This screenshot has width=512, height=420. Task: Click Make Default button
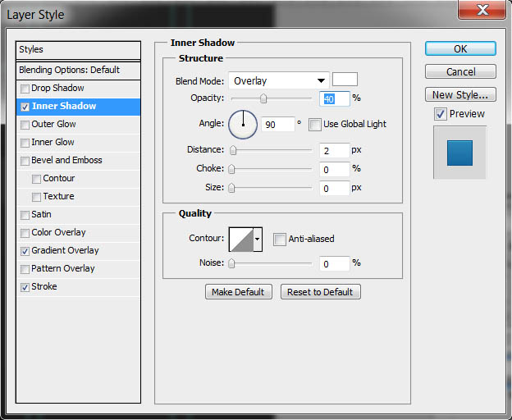pyautogui.click(x=239, y=292)
